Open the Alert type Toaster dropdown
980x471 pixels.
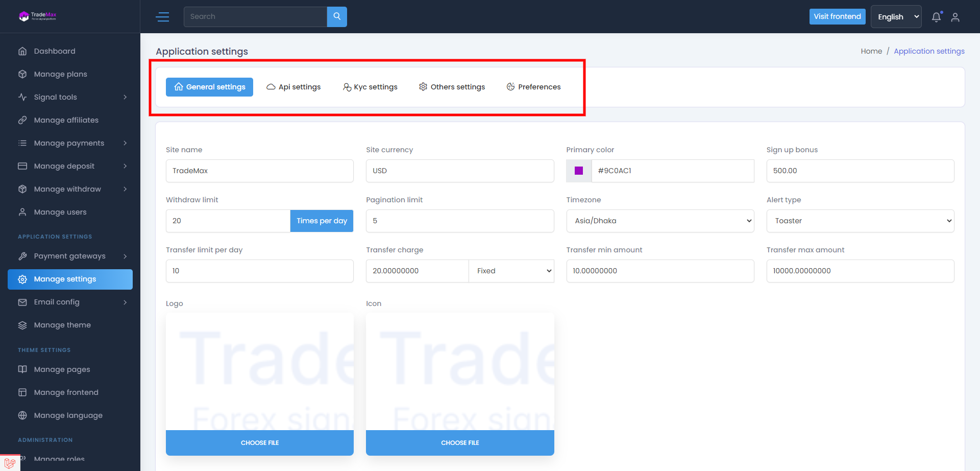(860, 221)
